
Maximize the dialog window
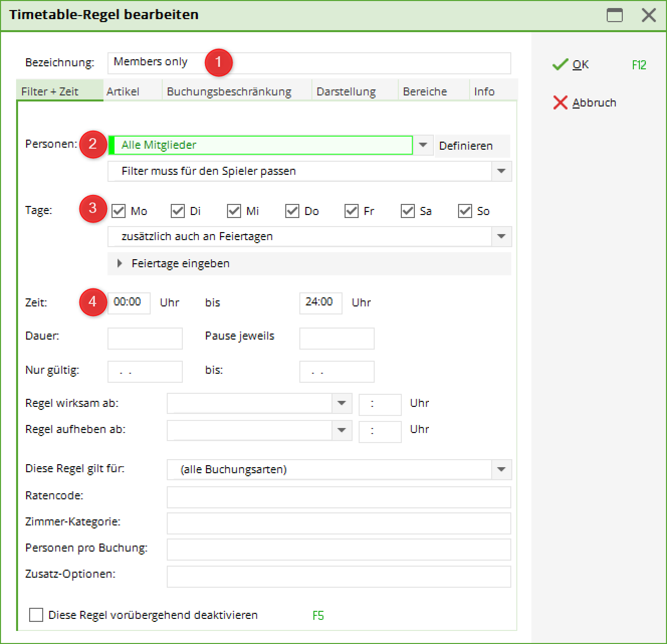click(614, 15)
